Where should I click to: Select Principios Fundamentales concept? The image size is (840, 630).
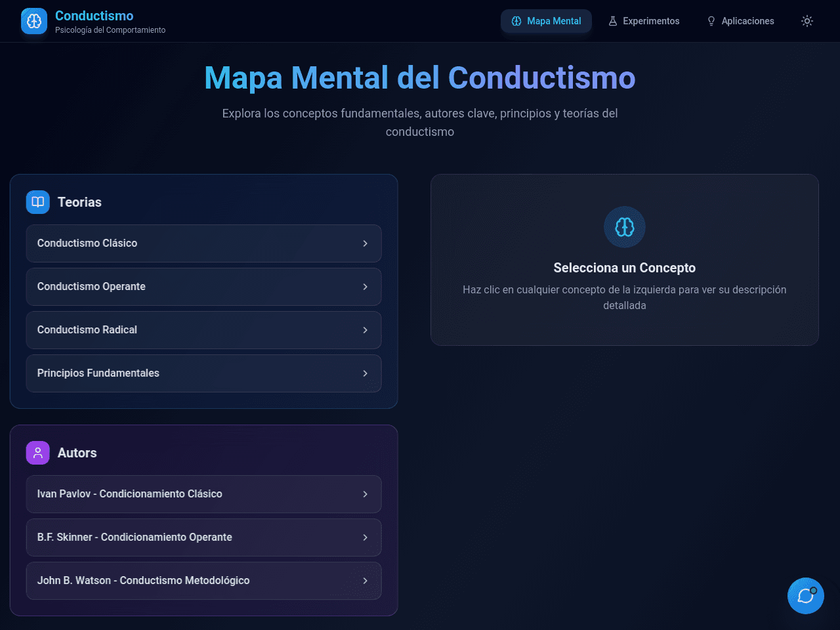pos(203,373)
